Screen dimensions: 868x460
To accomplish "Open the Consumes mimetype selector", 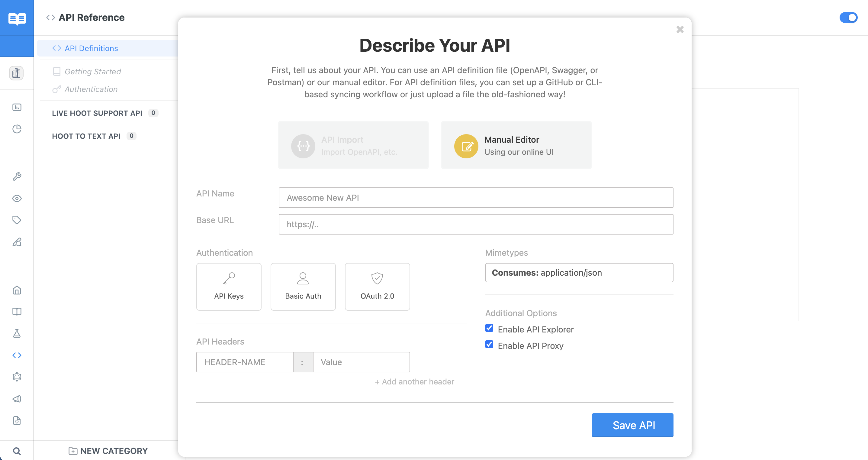I will (x=579, y=273).
